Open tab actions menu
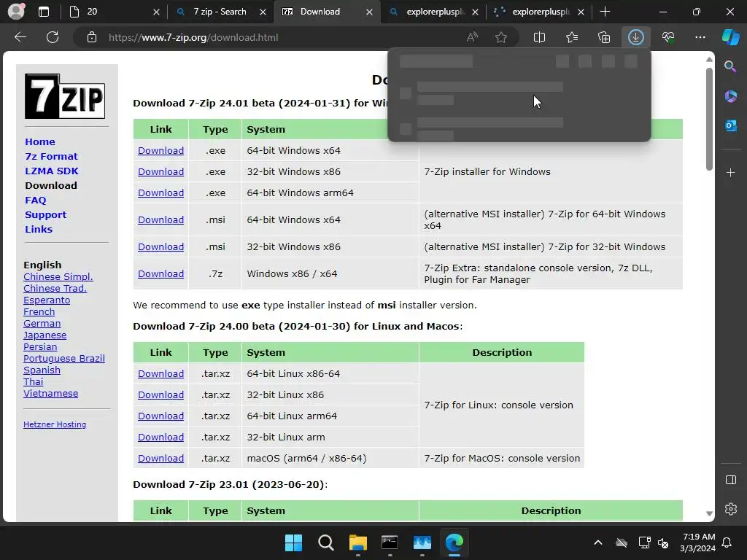 coord(43,12)
